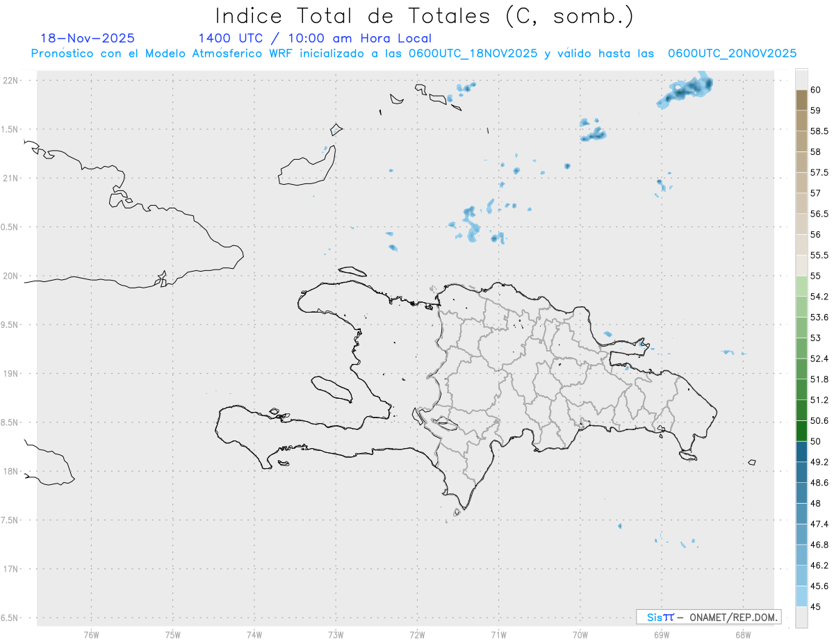Click the dark brown swatch between 59 and 60

(801, 100)
